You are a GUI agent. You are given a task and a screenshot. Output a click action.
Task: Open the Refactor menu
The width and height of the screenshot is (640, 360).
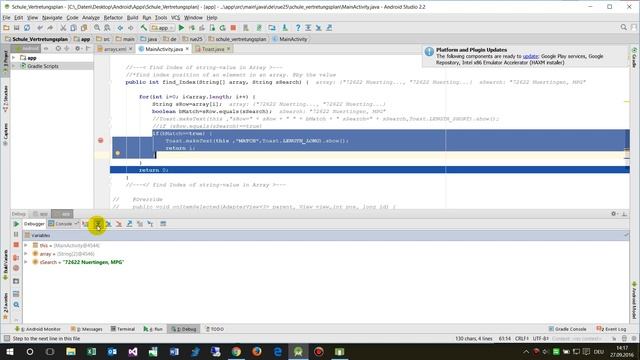(113, 18)
